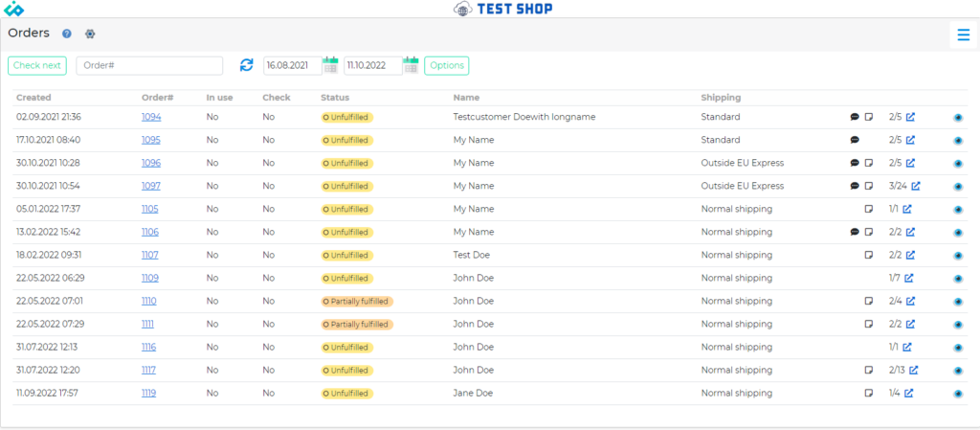Open the calendar picker for 16.08.2021

pyautogui.click(x=330, y=65)
